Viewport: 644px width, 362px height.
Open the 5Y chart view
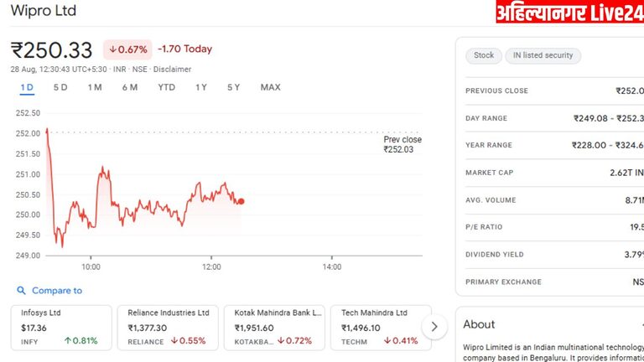coord(233,87)
